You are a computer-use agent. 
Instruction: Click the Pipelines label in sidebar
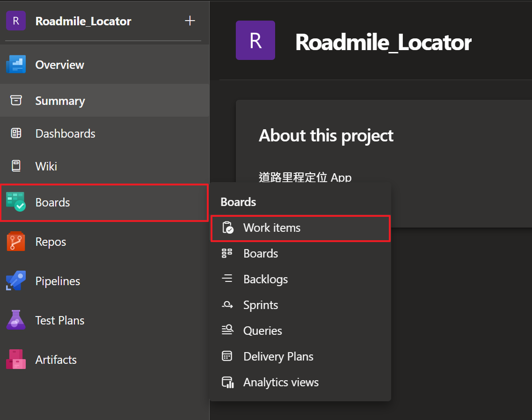58,281
